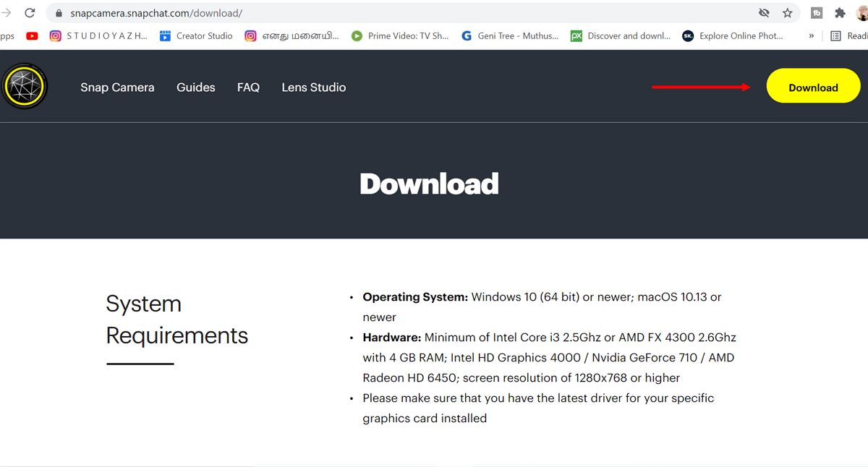Open the Reading list button
The height and width of the screenshot is (467, 868).
click(848, 35)
